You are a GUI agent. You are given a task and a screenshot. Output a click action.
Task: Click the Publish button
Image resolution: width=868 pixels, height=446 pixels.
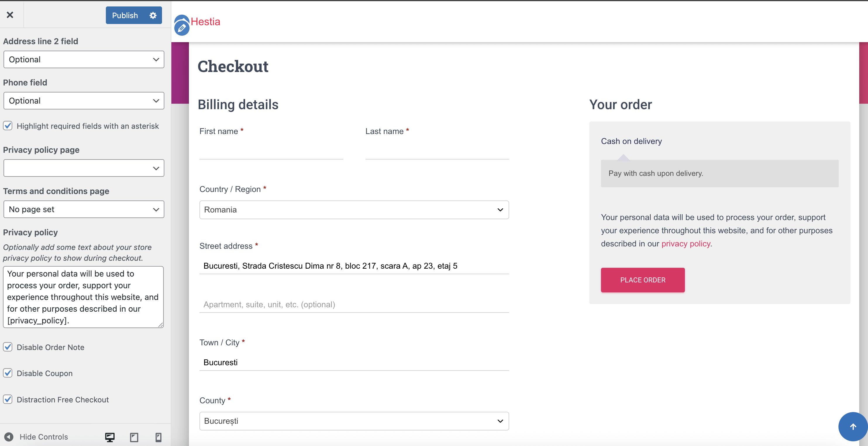click(125, 16)
